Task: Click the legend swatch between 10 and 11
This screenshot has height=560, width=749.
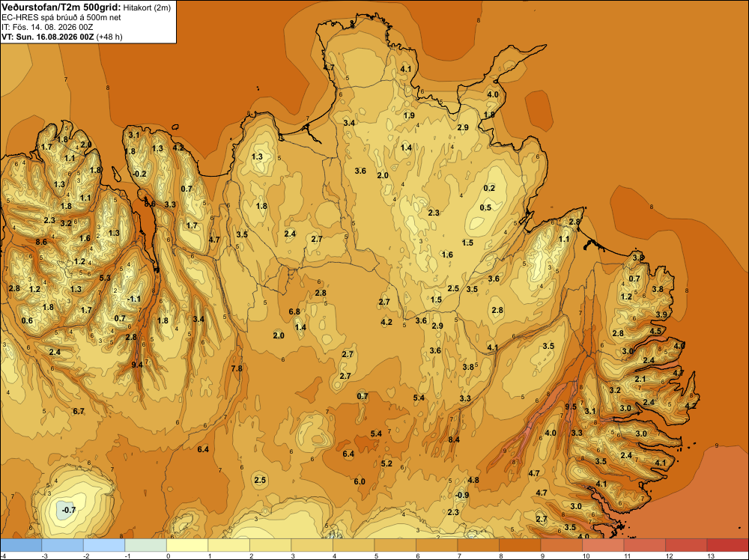Action: [x=603, y=545]
